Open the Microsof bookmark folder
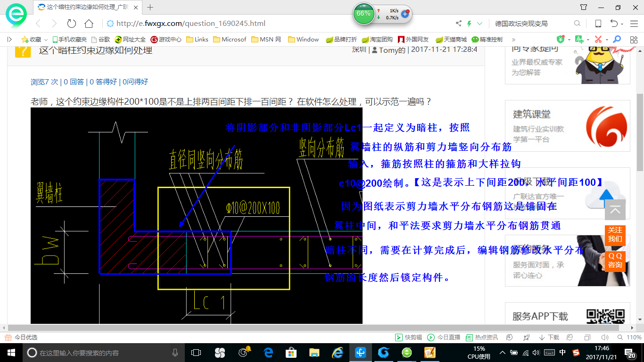Viewport: 644px width, 362px height. (230, 40)
